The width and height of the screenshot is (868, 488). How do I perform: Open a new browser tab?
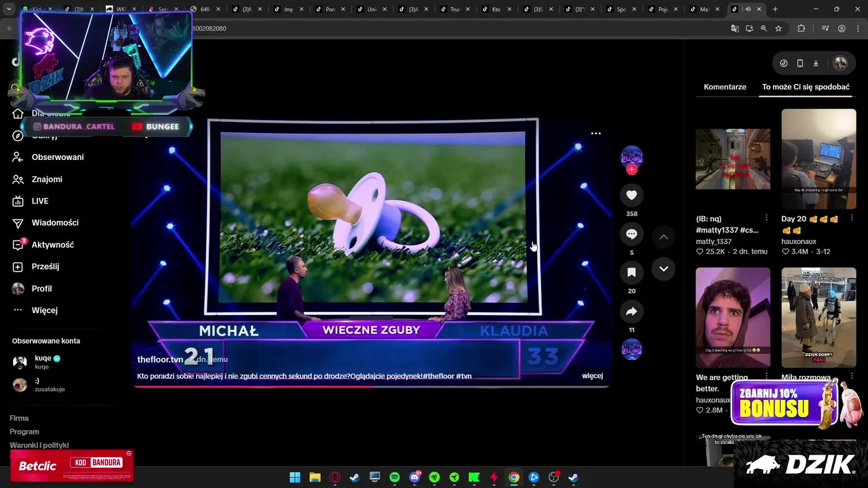pos(775,9)
